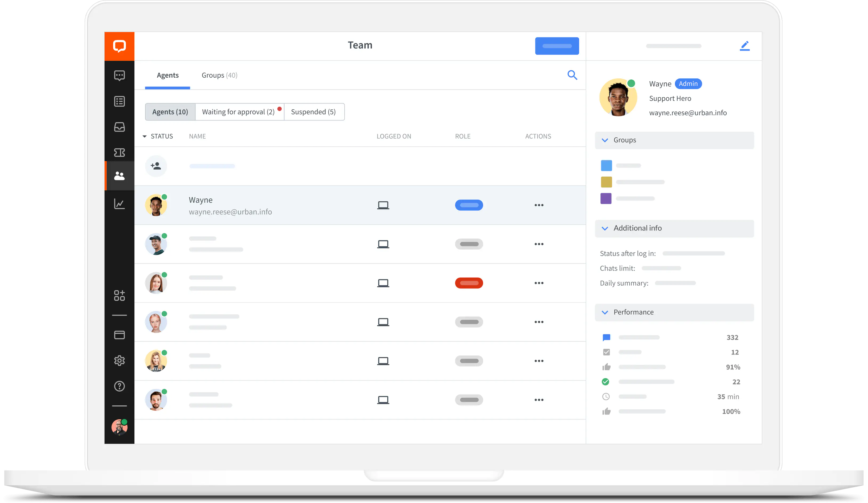
Task: Click the three-dot actions menu for Wayne
Action: [x=538, y=205]
